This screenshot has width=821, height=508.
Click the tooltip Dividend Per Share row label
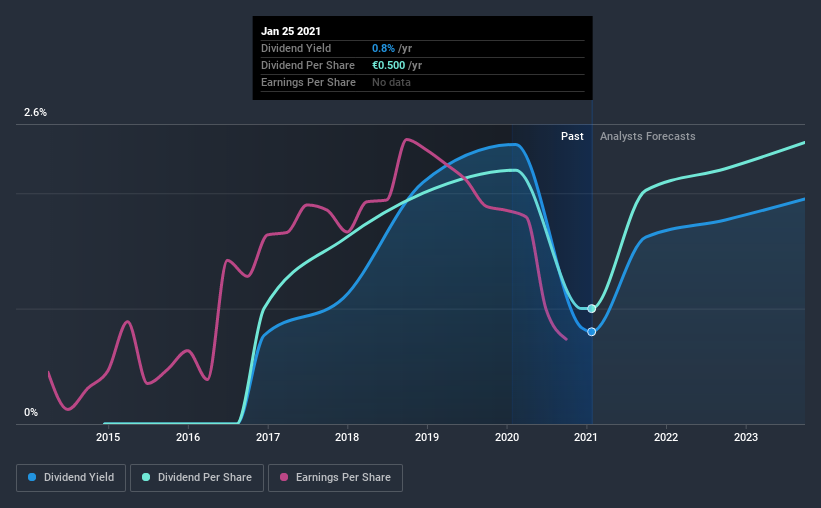coord(308,65)
